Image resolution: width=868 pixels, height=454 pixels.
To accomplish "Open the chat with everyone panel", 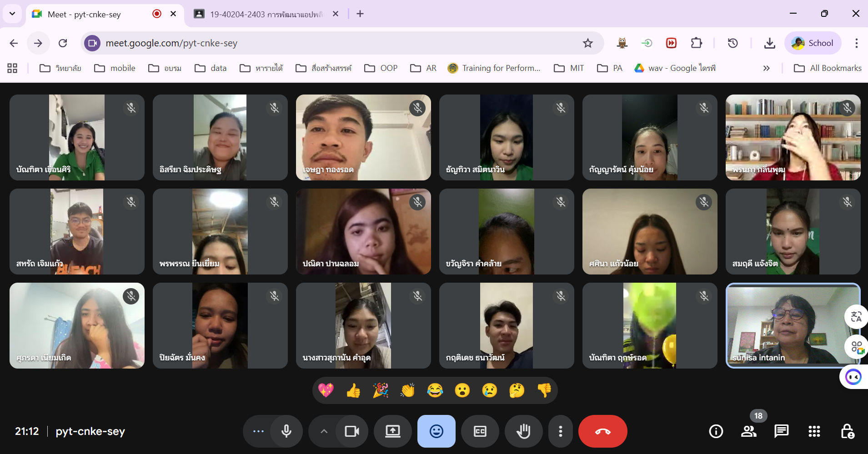I will [x=781, y=431].
